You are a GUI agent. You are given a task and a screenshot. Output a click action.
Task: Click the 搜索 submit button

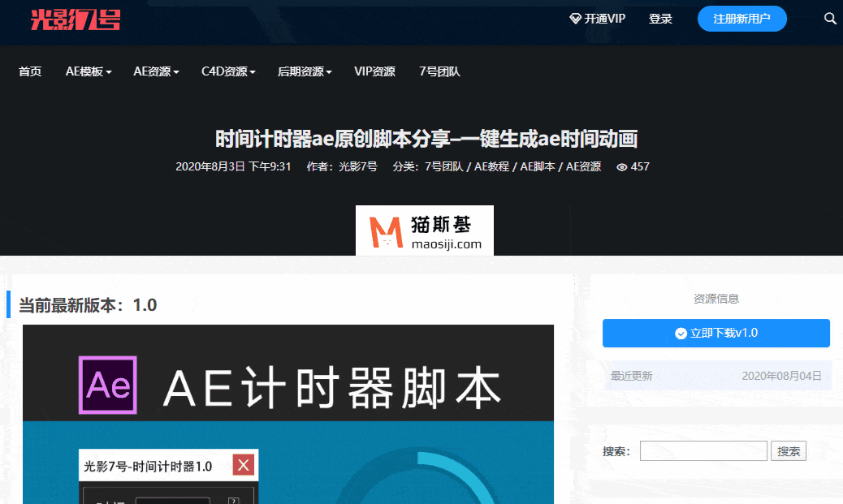click(x=788, y=451)
